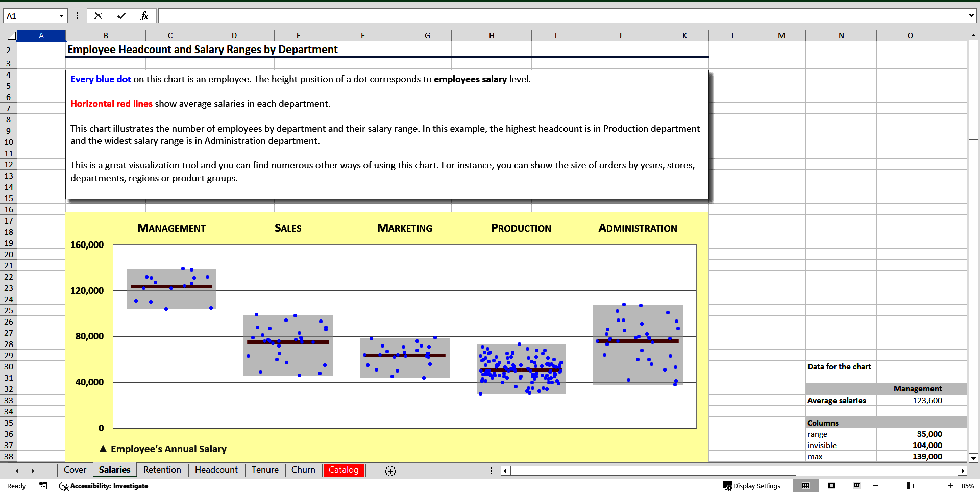
Task: Select column A header
Action: (x=41, y=35)
